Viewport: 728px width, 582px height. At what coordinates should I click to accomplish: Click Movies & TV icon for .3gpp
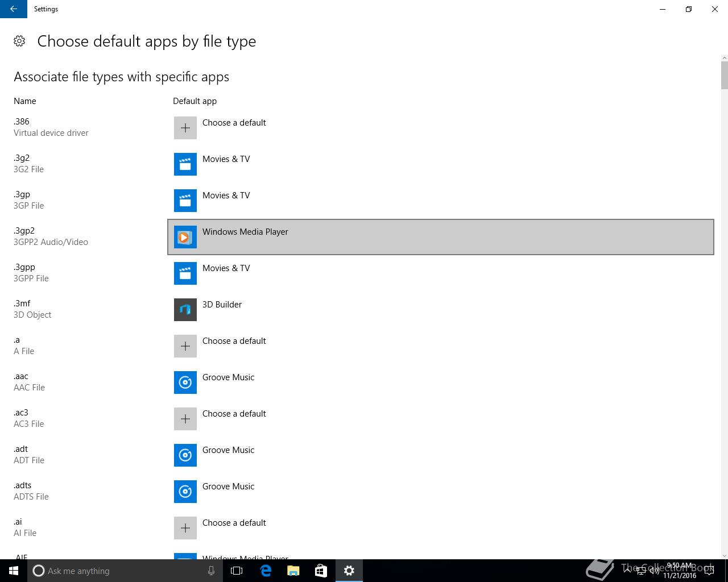click(x=185, y=273)
